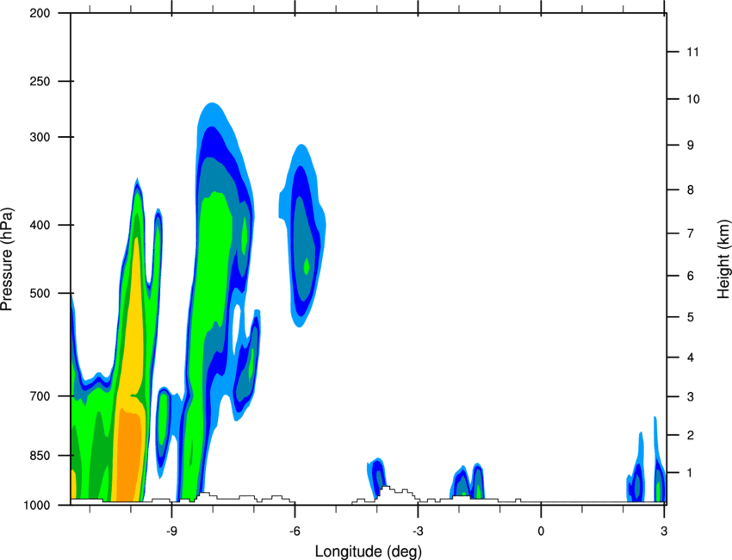Pick the 9 km height label
This screenshot has height=560, width=732.
[x=691, y=146]
